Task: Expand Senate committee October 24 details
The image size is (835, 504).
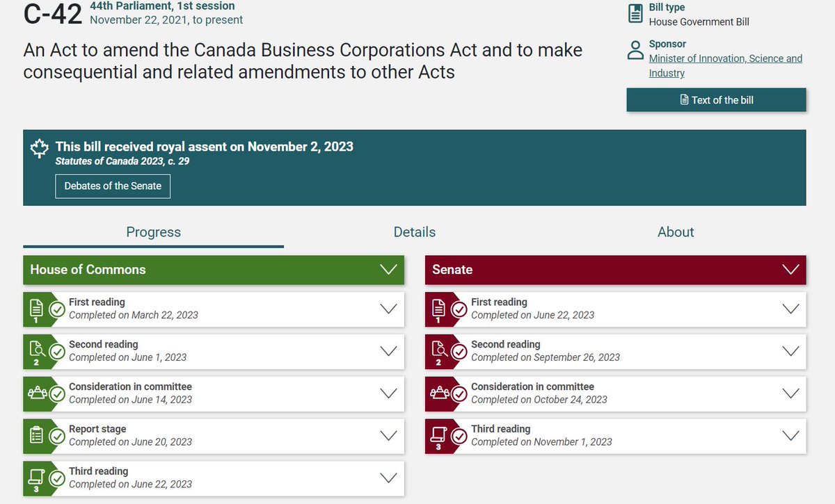Action: (791, 393)
